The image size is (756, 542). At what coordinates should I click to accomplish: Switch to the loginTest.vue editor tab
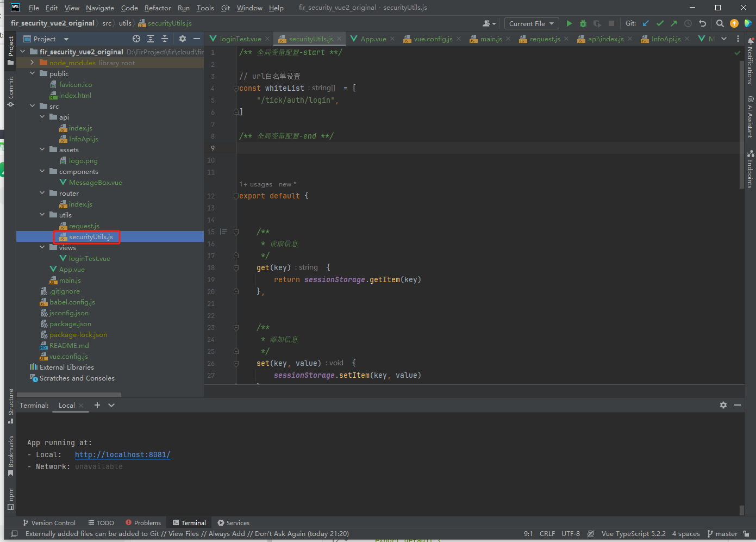240,39
